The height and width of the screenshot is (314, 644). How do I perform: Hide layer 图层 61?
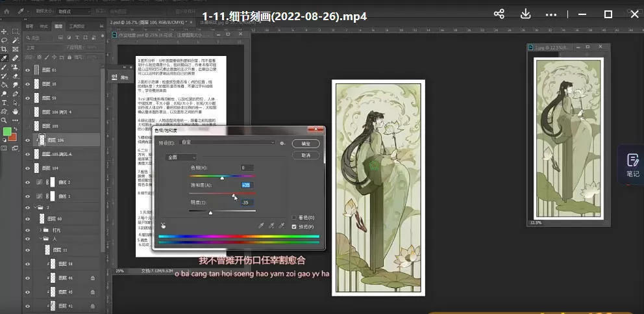28,70
